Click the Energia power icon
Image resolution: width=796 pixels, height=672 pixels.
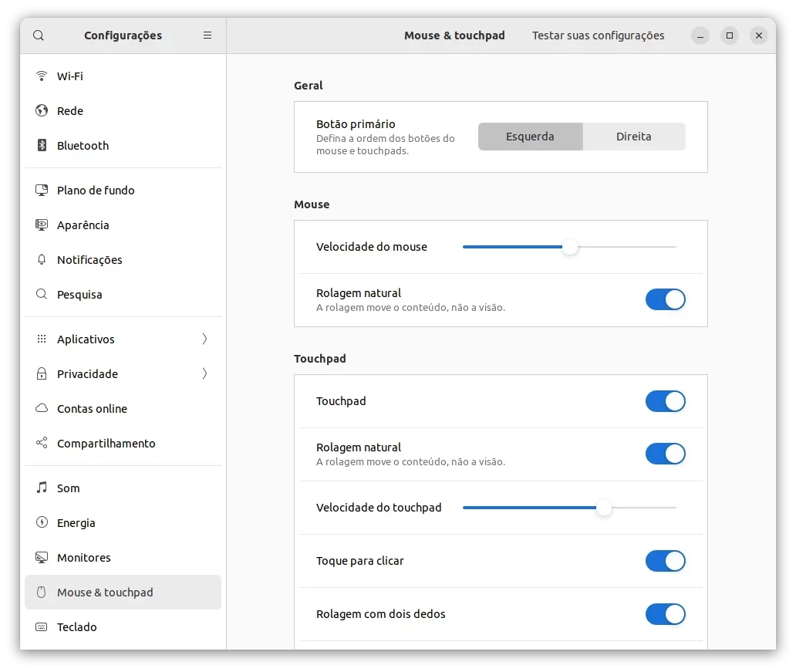42,522
